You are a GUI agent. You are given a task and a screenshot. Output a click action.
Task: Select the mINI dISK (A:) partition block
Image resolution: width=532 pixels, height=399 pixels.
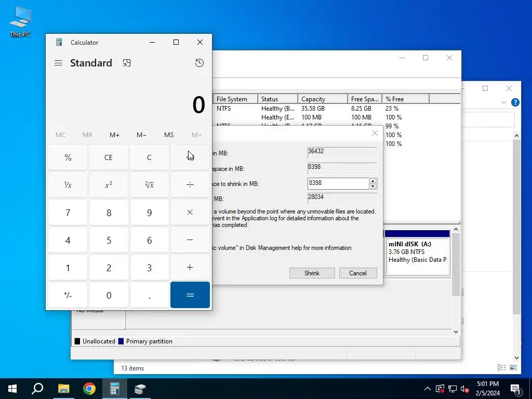pos(417,252)
